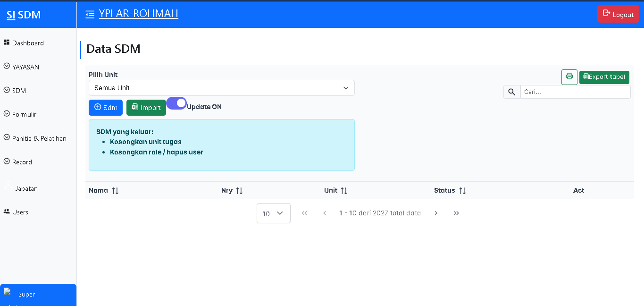Open Users in the sidebar
Viewport: 644px width, 306px height.
[x=20, y=212]
